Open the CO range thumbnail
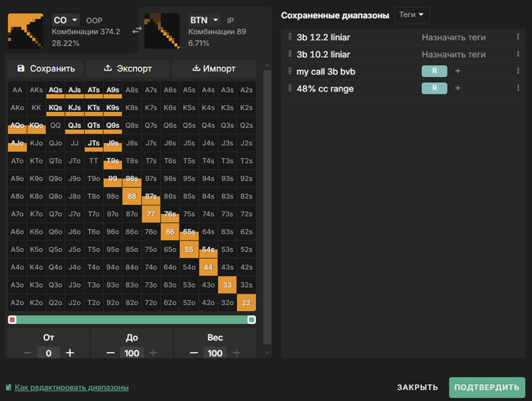Image resolution: width=532 pixels, height=401 pixels. [x=25, y=31]
